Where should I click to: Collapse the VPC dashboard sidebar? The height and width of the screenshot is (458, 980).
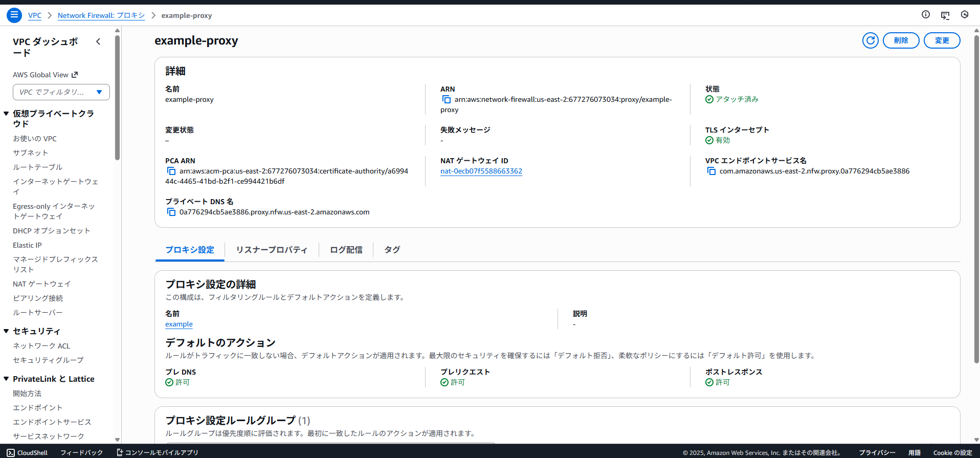(98, 41)
